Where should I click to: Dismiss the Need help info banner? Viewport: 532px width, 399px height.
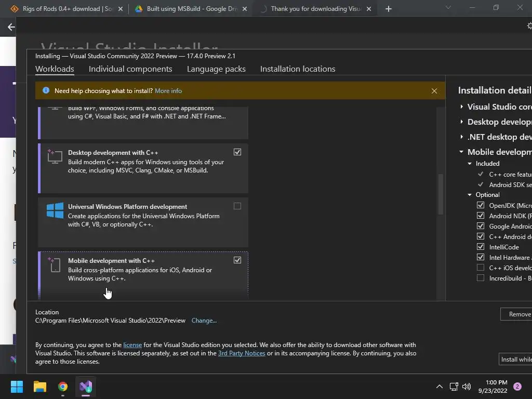pos(434,91)
